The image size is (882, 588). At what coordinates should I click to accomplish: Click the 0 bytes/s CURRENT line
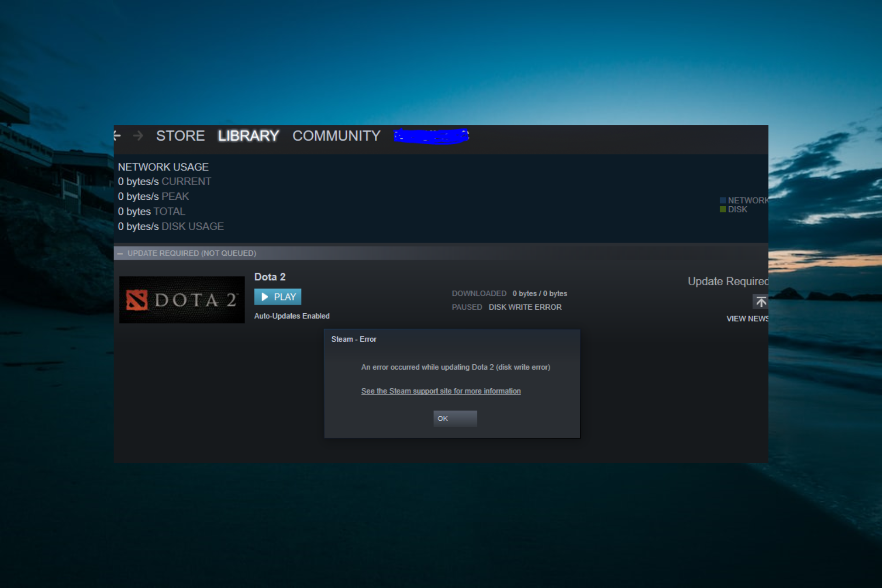pos(164,181)
